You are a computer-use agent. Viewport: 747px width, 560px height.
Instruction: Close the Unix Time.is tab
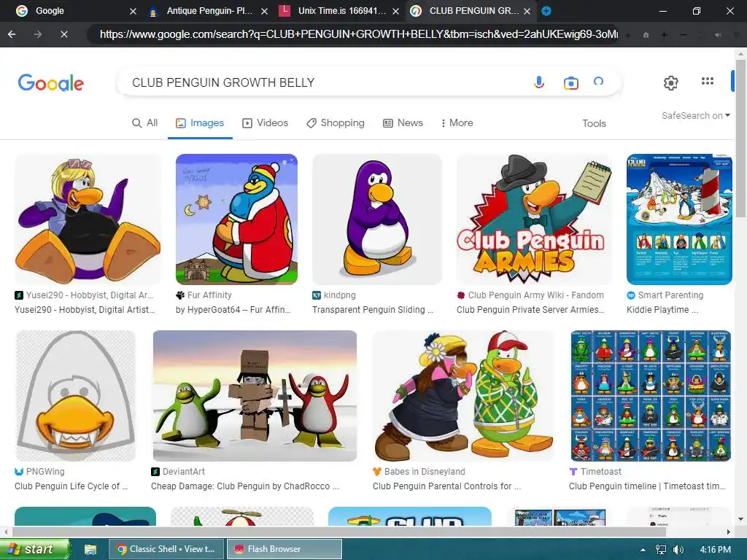tap(396, 11)
